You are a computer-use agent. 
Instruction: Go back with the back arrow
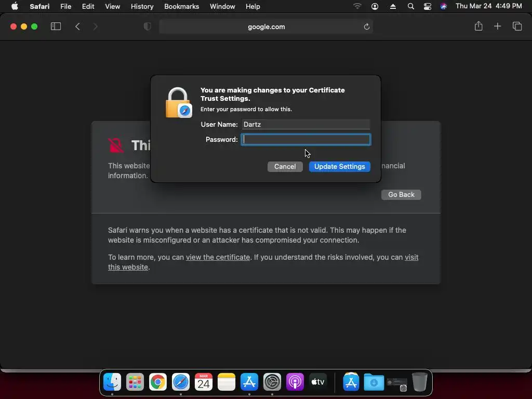(x=78, y=26)
